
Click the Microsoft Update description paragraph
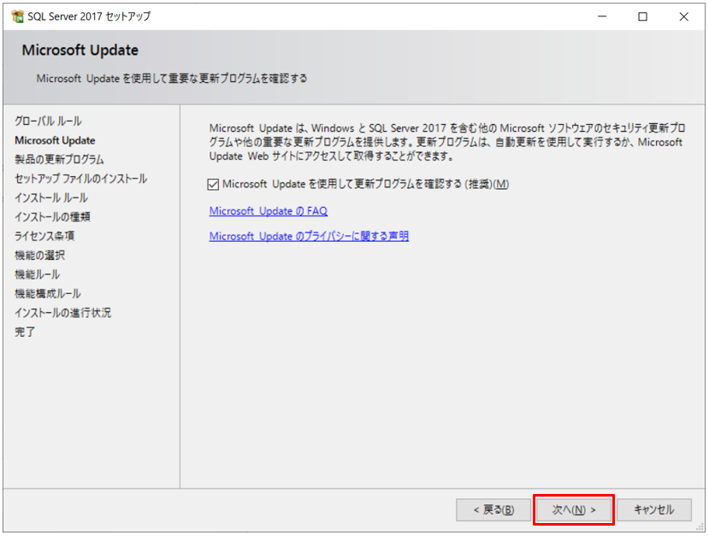coord(447,142)
